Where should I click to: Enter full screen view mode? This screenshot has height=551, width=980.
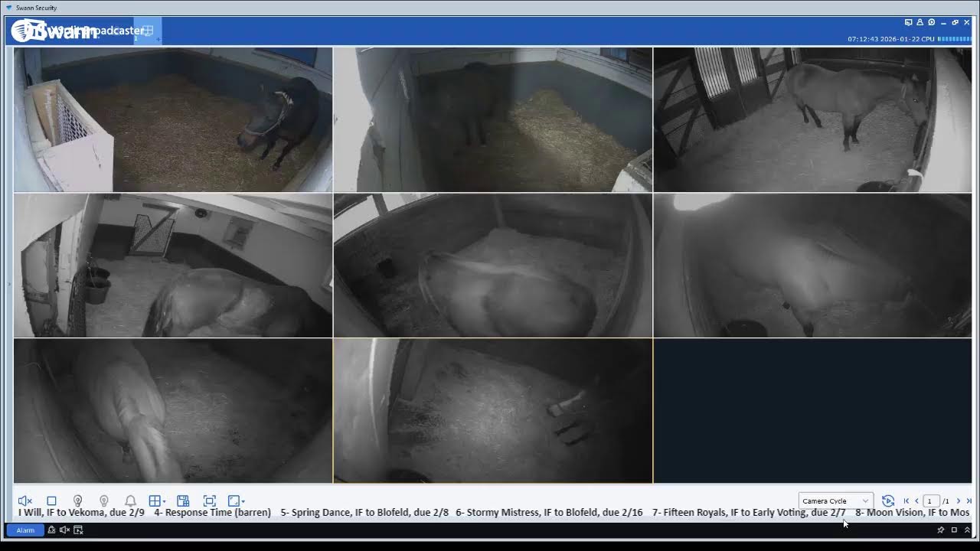pyautogui.click(x=210, y=500)
